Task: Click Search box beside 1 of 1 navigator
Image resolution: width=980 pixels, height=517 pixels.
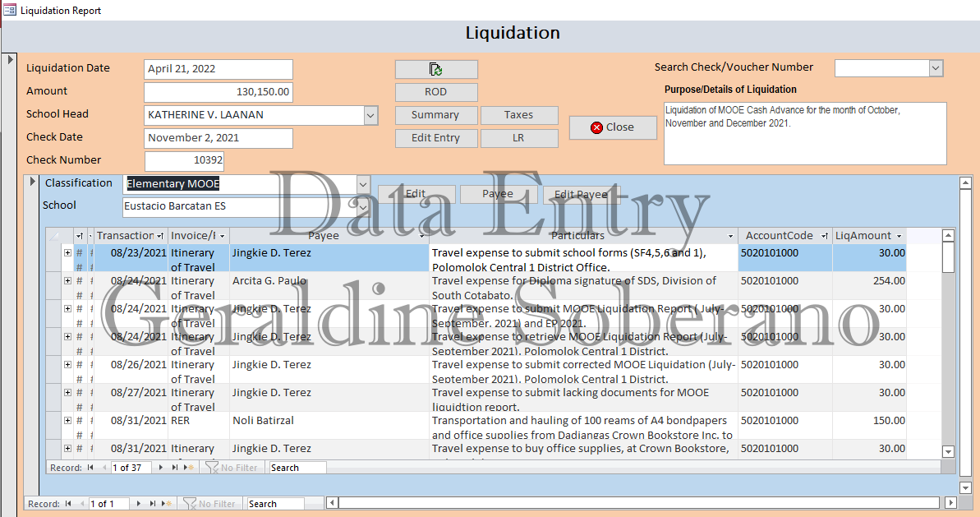Action: pyautogui.click(x=276, y=504)
